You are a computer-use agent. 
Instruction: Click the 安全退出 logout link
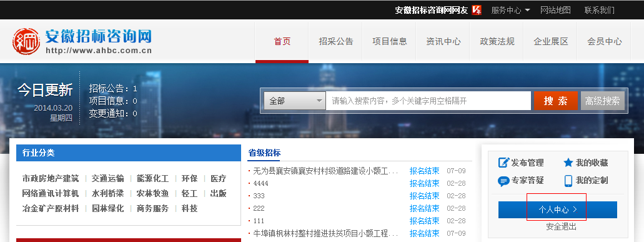(x=561, y=226)
